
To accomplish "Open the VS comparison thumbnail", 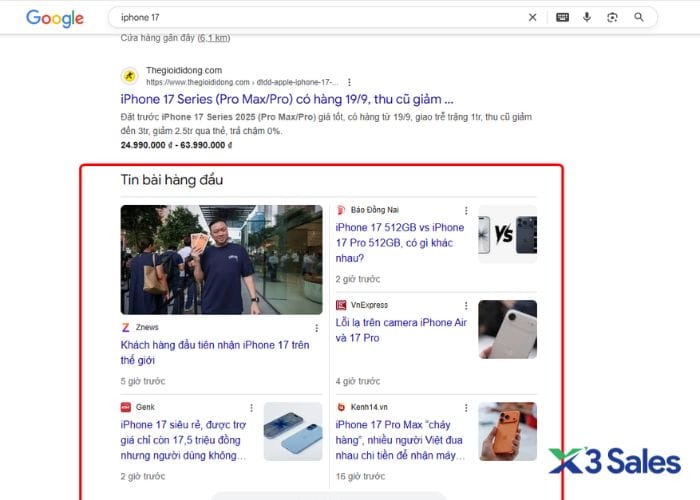I will [508, 234].
